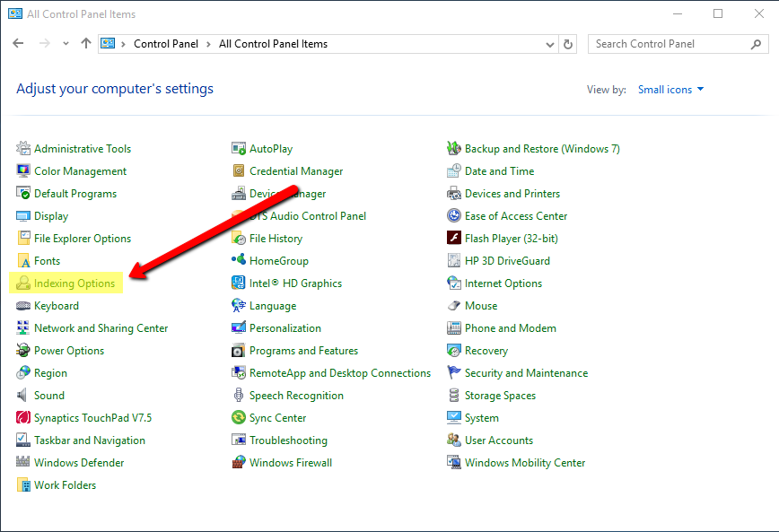Click the Sound speaker icon

click(x=22, y=395)
